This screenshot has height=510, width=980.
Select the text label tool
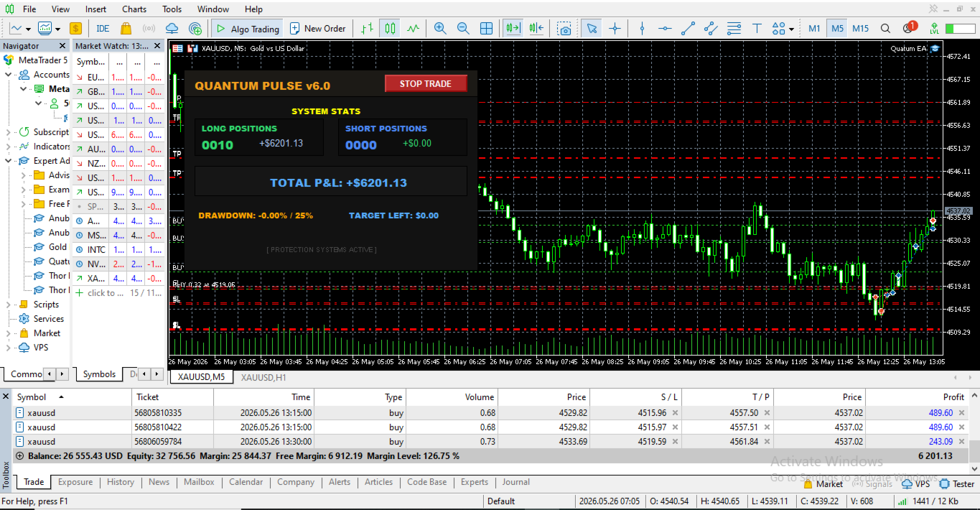[x=757, y=29]
